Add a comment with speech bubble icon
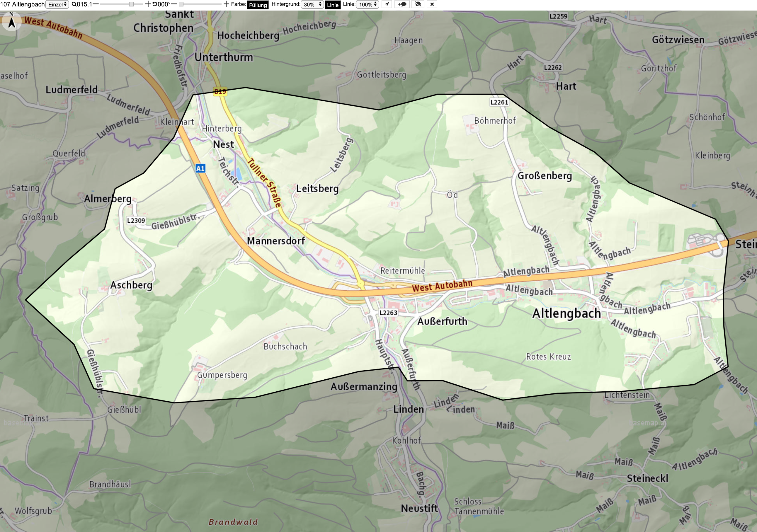The width and height of the screenshot is (757, 532). click(402, 4)
